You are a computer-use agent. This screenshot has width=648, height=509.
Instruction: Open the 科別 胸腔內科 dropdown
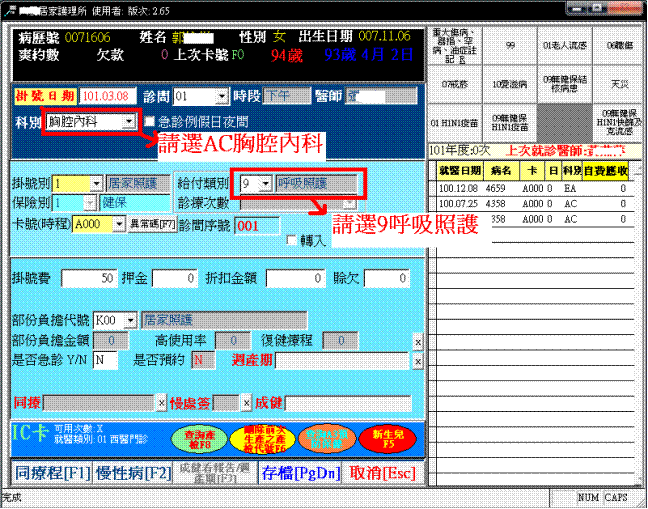pyautogui.click(x=129, y=121)
